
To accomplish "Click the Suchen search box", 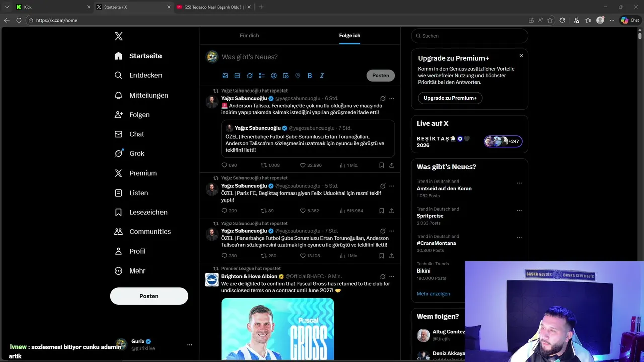I will pos(469,36).
